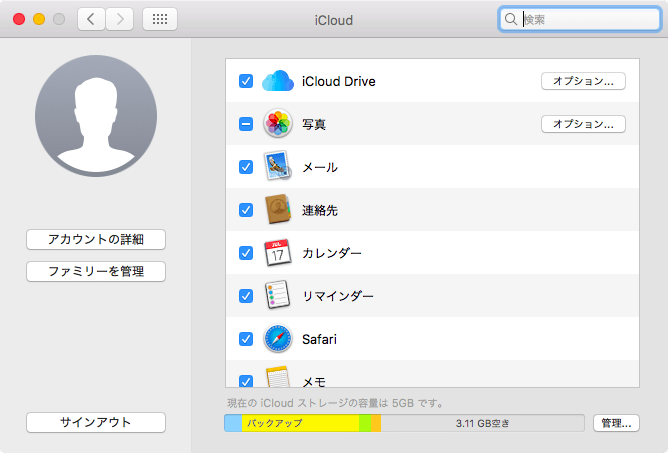Select the リマインダー label text
The height and width of the screenshot is (453, 668).
pos(338,296)
